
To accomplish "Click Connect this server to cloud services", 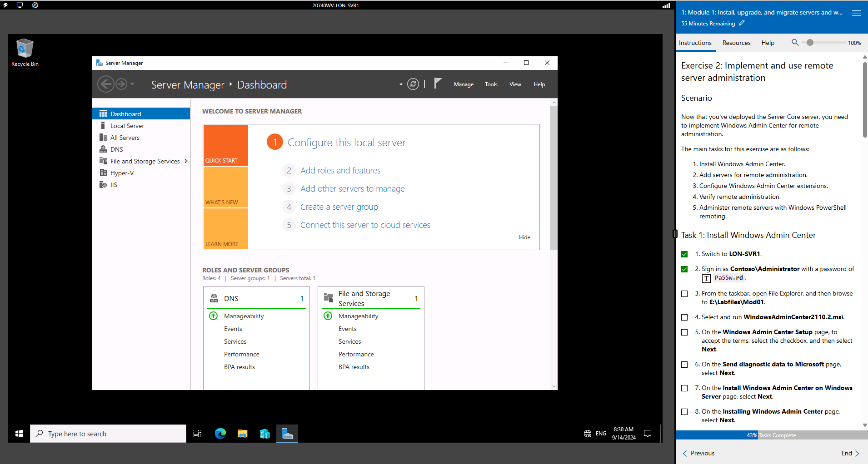I will pos(365,225).
